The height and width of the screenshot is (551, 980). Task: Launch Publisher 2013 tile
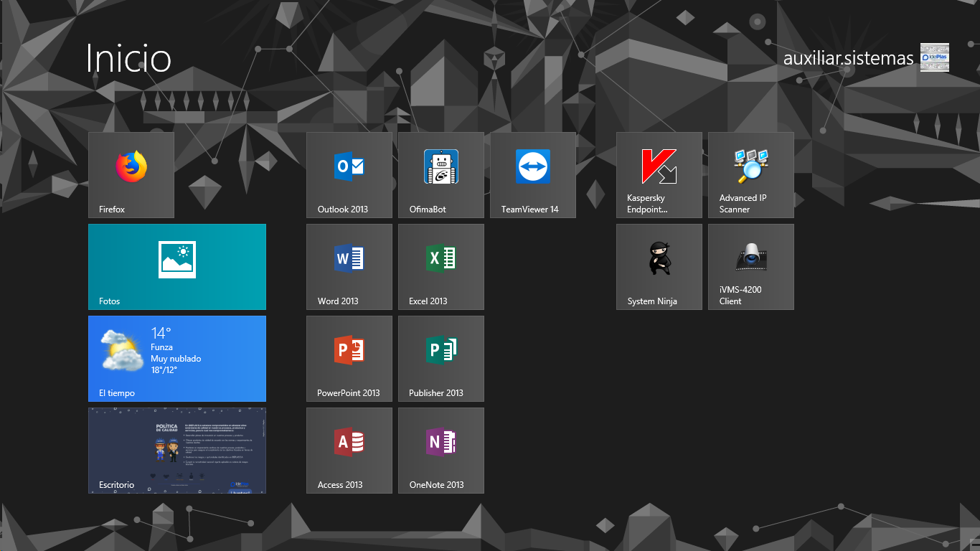pos(441,359)
